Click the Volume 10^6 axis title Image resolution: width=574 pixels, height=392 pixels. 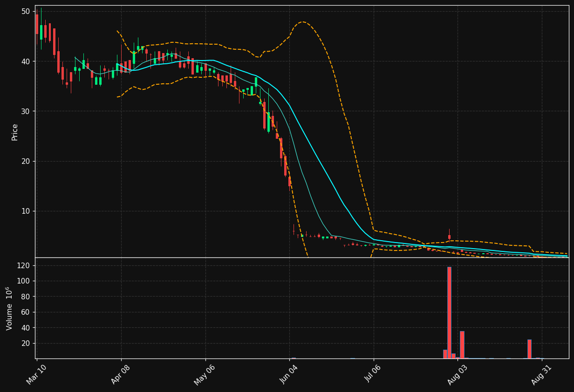9,308
